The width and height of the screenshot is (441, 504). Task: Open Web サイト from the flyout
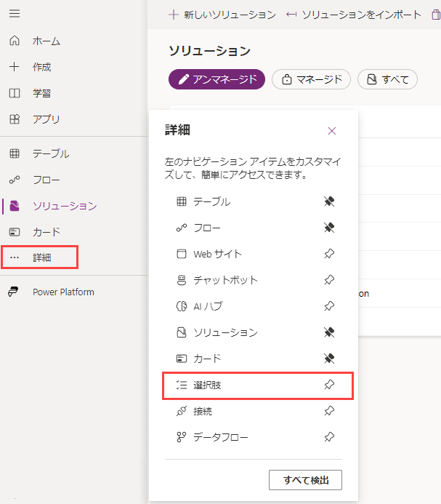[217, 254]
